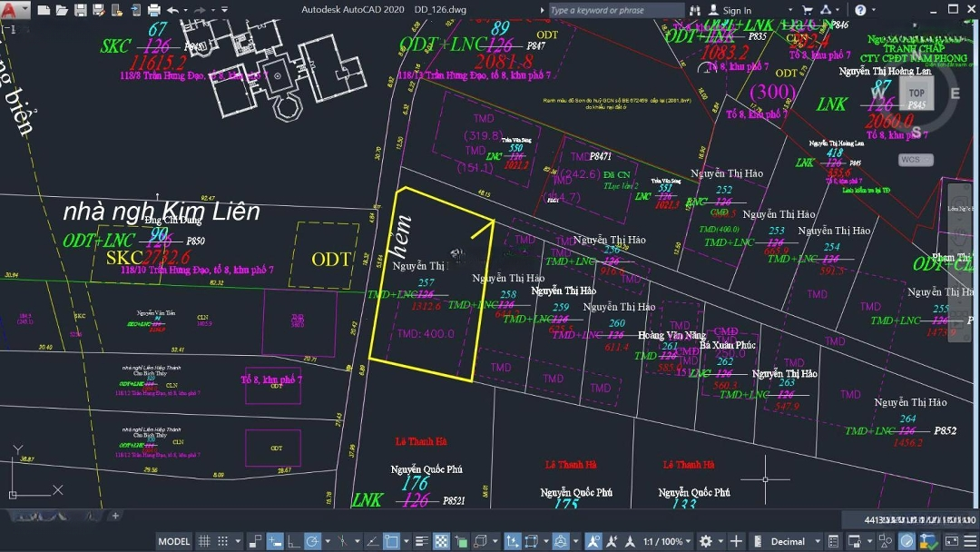Click the Open file folder icon
This screenshot has width=980, height=552.
point(62,10)
